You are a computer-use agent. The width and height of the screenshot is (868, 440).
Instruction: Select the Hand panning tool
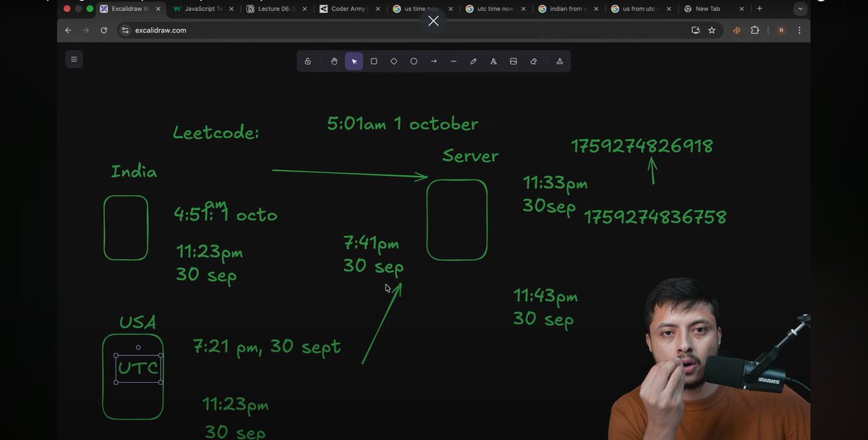point(334,62)
